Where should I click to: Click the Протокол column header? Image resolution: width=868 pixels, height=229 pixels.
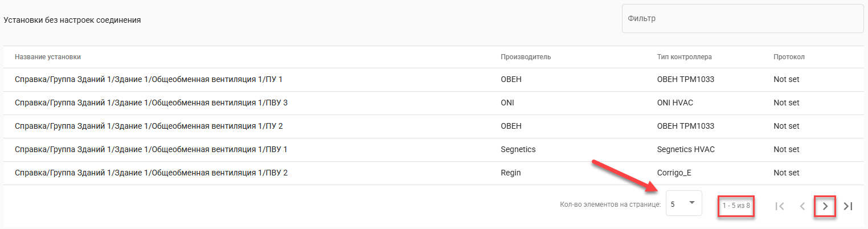coord(789,57)
